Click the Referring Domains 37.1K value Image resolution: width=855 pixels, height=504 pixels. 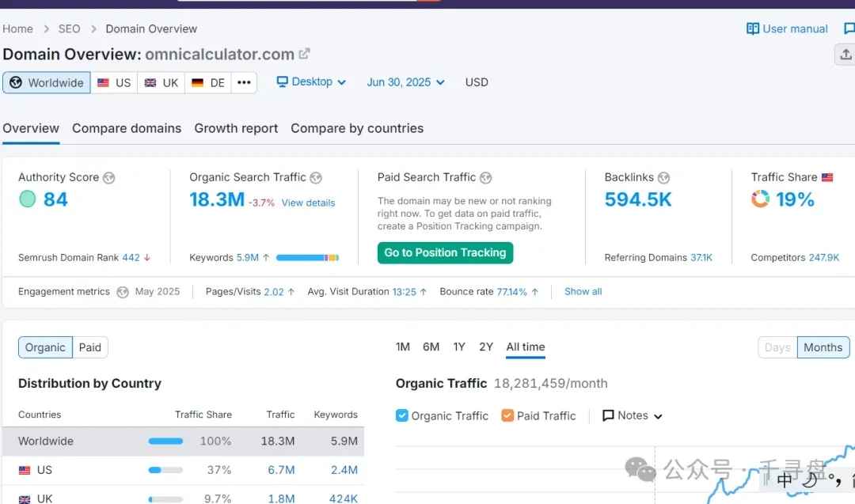pos(701,258)
